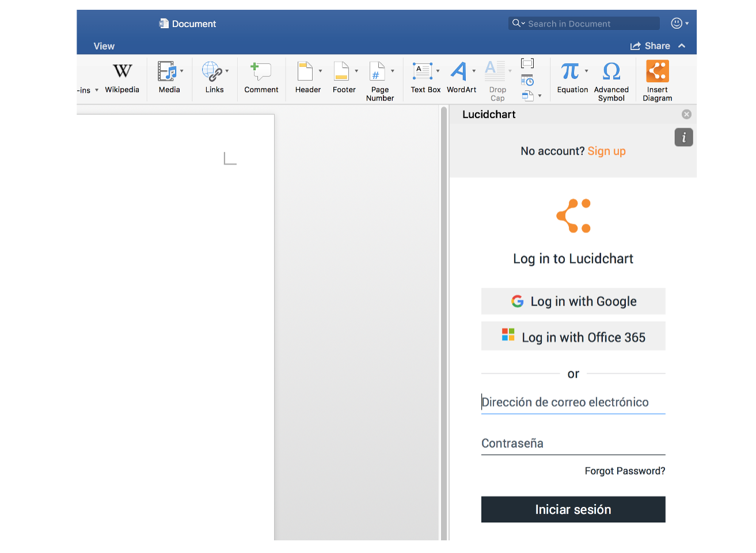Click Log in with Office 365

click(x=573, y=337)
